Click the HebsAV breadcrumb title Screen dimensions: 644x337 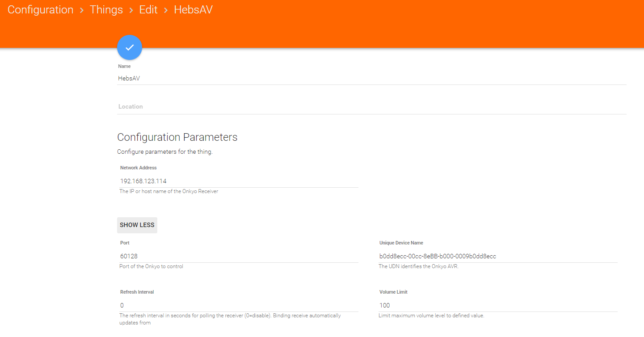[193, 10]
